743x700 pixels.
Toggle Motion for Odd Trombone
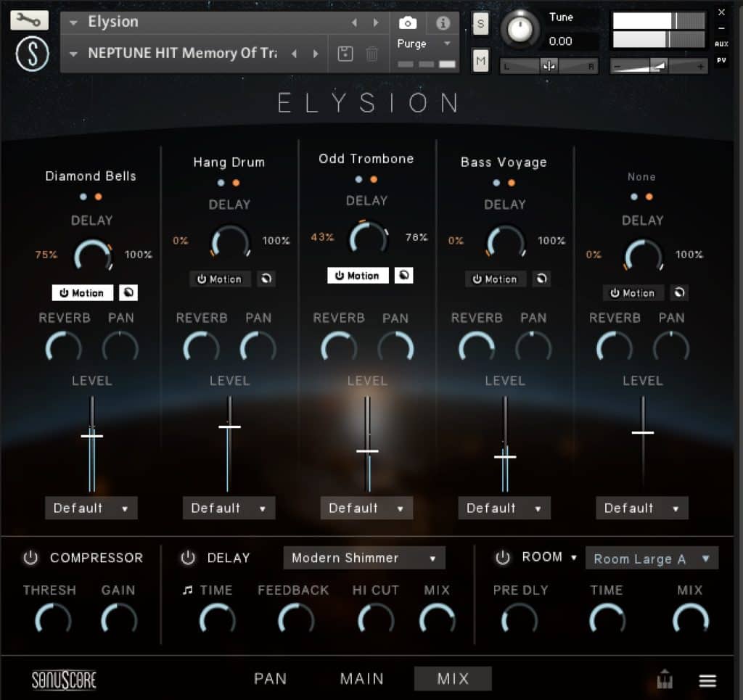[358, 276]
